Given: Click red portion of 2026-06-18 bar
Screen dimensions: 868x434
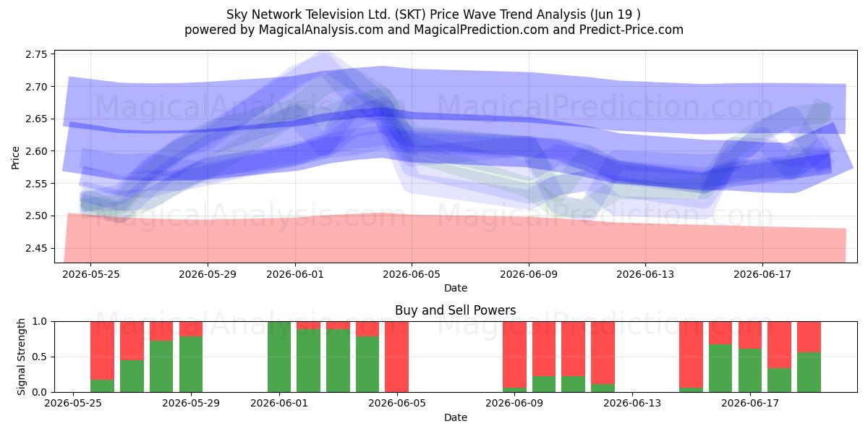Looking at the screenshot, I should pos(779,344).
